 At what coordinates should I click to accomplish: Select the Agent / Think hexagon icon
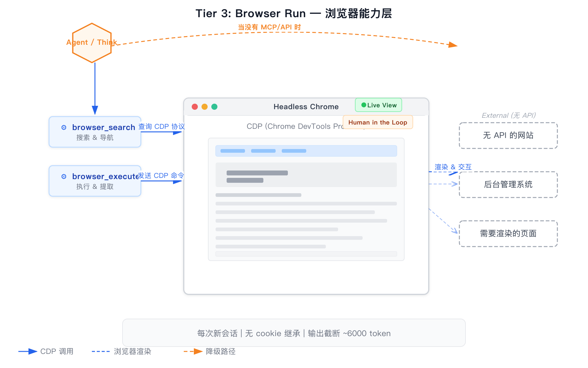(x=92, y=43)
